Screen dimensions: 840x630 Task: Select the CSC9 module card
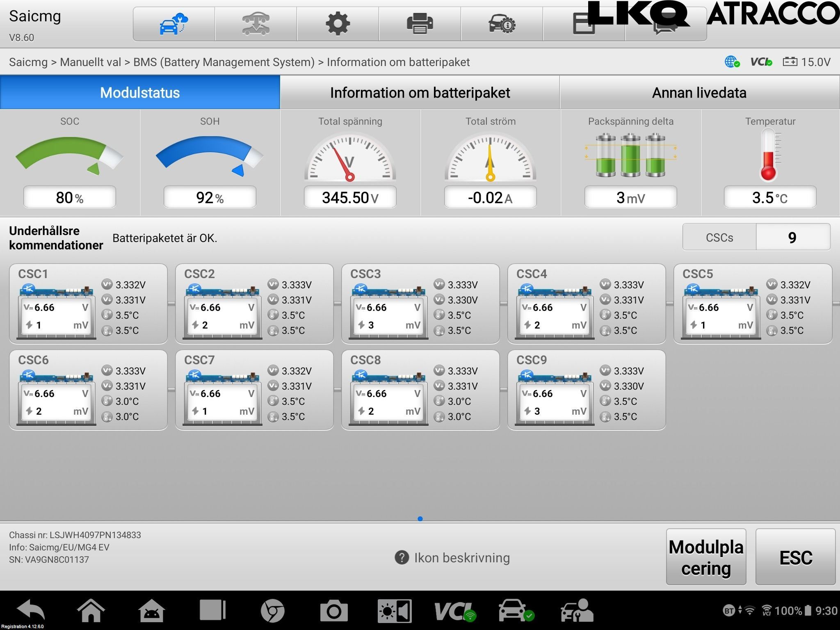click(x=586, y=390)
